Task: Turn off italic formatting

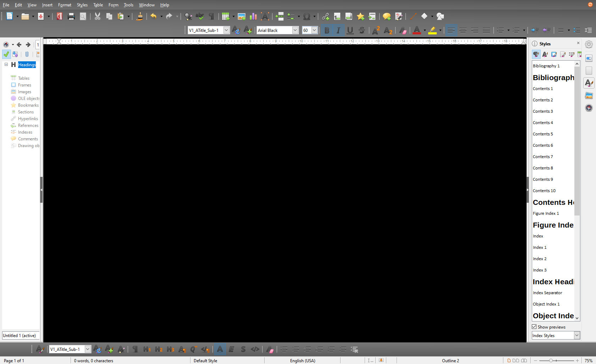Action: click(x=338, y=30)
